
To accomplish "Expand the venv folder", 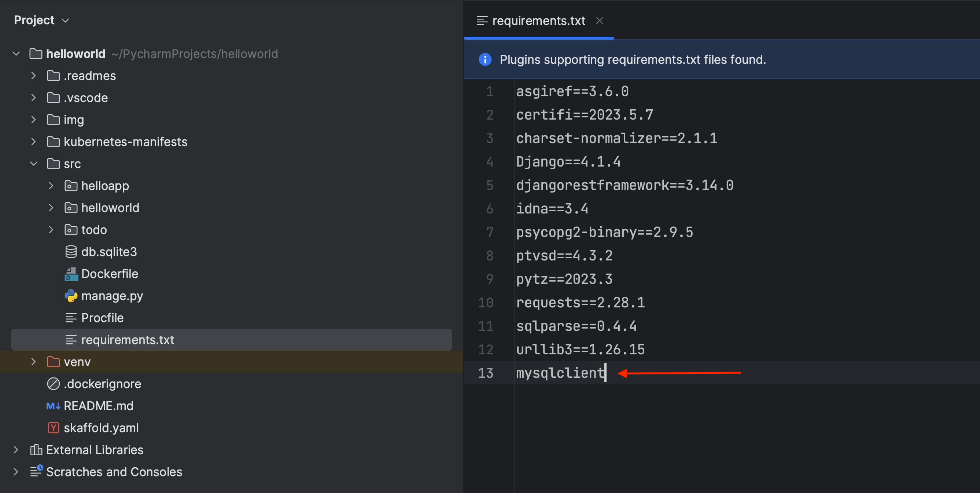I will coord(33,362).
